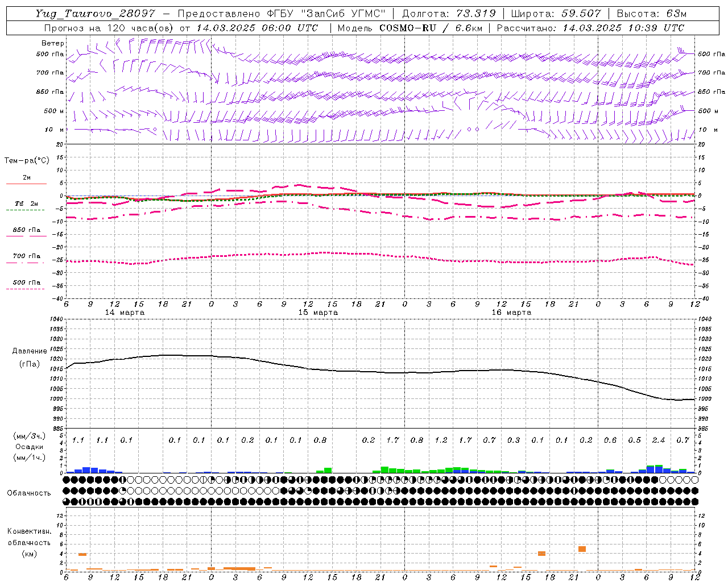
Task: Click the tallest orange convective cloud bar
Action: click(x=582, y=549)
